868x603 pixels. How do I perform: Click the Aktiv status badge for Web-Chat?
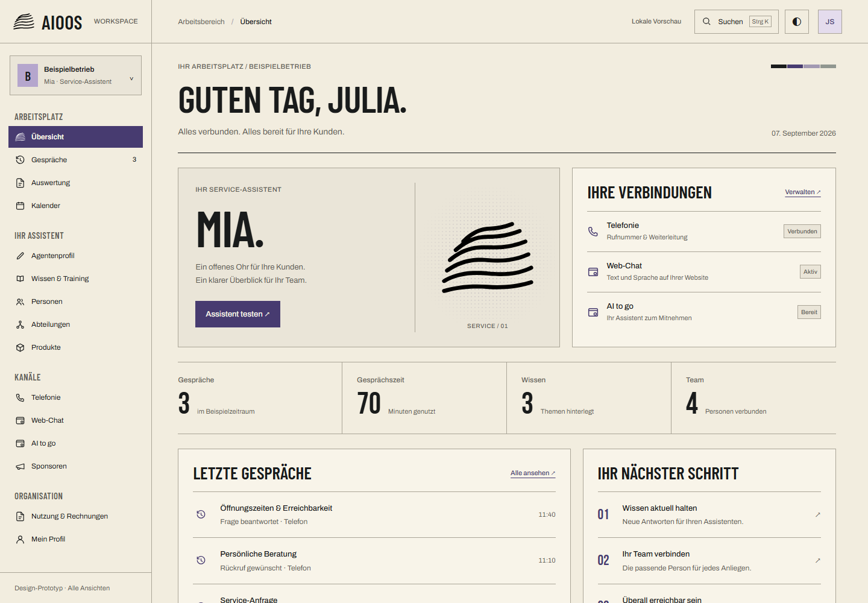click(810, 272)
